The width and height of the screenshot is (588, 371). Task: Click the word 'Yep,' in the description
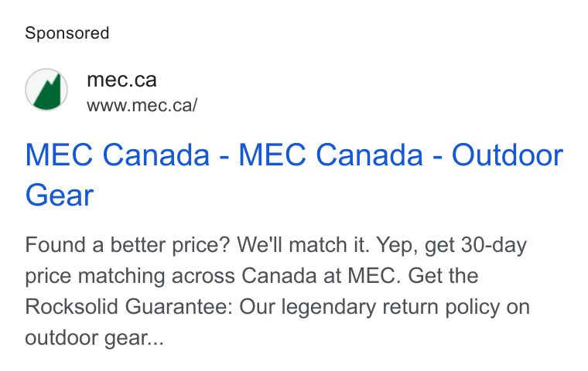point(397,246)
